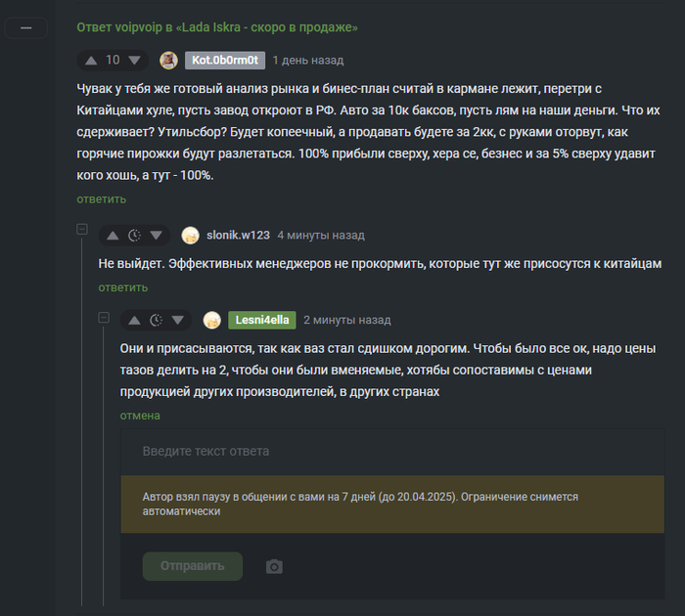
Task: Downvote Kot.0b0rm0t's comment
Action: [x=135, y=61]
